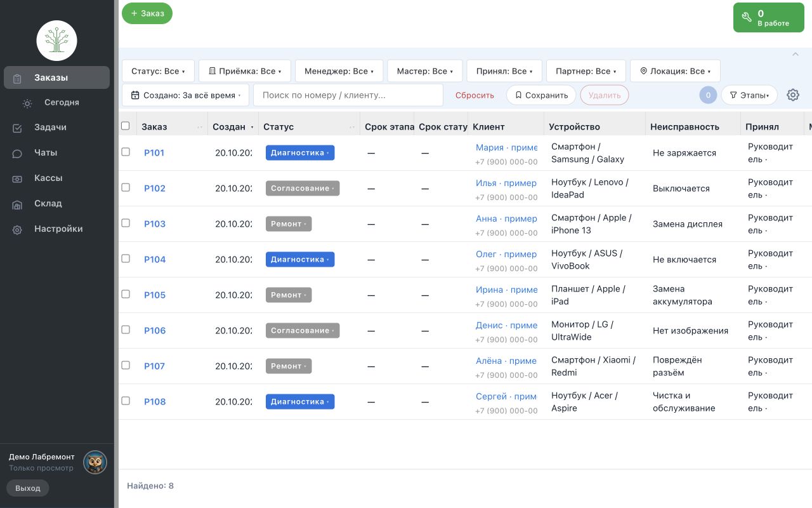Click the Сбросить filter reset link
Image resolution: width=812 pixels, height=508 pixels.
pyautogui.click(x=475, y=95)
